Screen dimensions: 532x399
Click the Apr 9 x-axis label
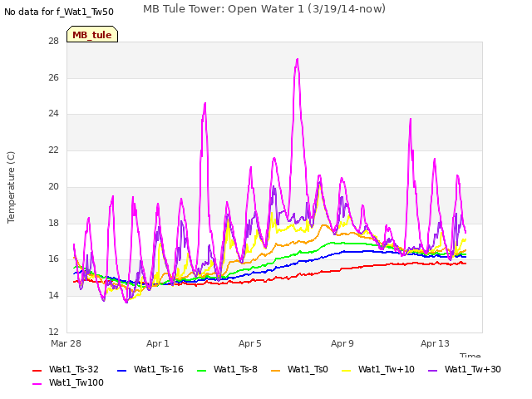click(x=342, y=343)
